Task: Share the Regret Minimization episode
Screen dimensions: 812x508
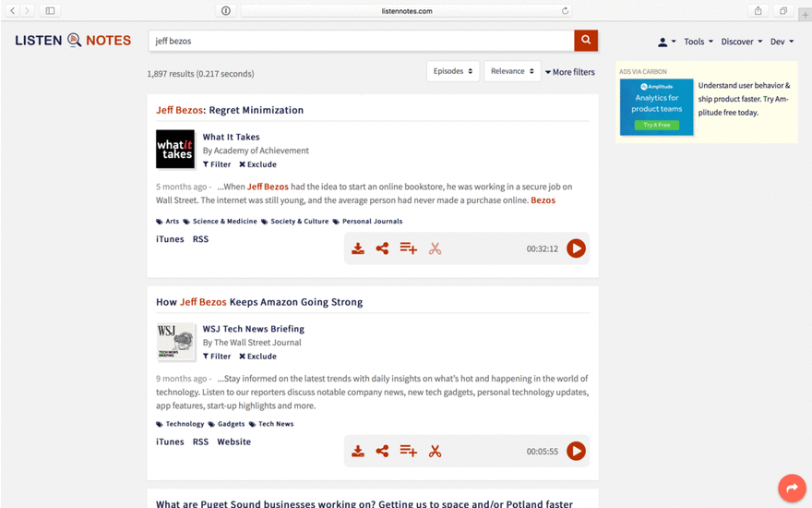Action: pos(382,248)
